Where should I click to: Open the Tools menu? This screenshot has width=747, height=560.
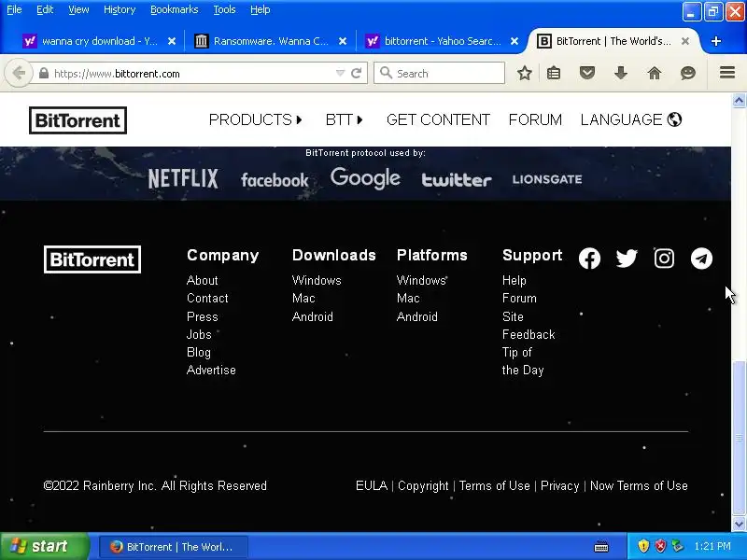point(224,9)
